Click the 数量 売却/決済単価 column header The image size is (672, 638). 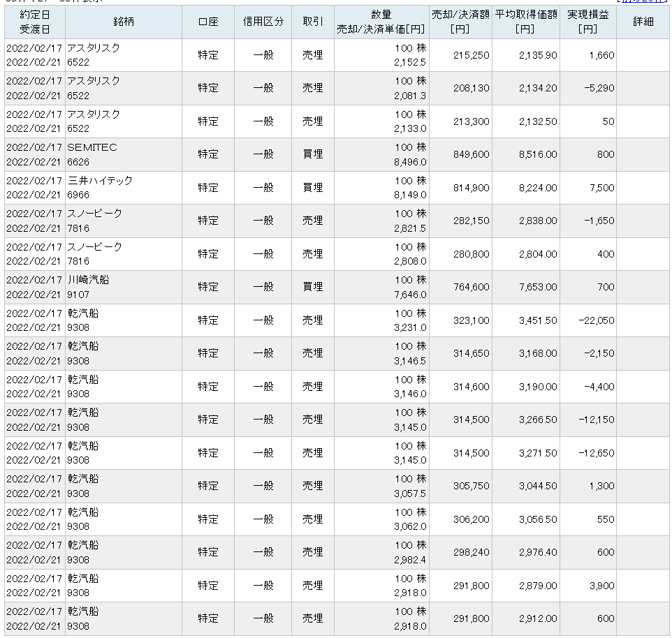(x=381, y=22)
